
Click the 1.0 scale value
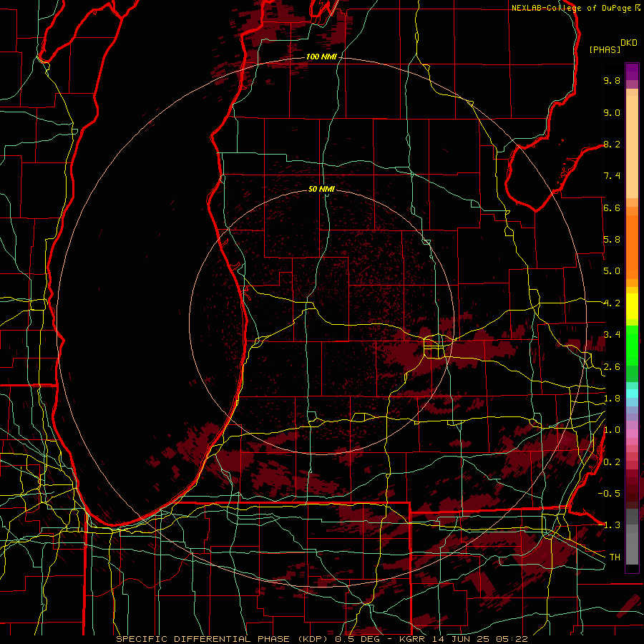tap(612, 430)
